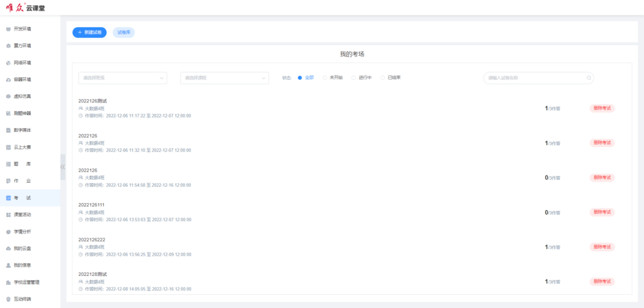Click the 新建试卷 button
644x308 pixels.
(89, 32)
